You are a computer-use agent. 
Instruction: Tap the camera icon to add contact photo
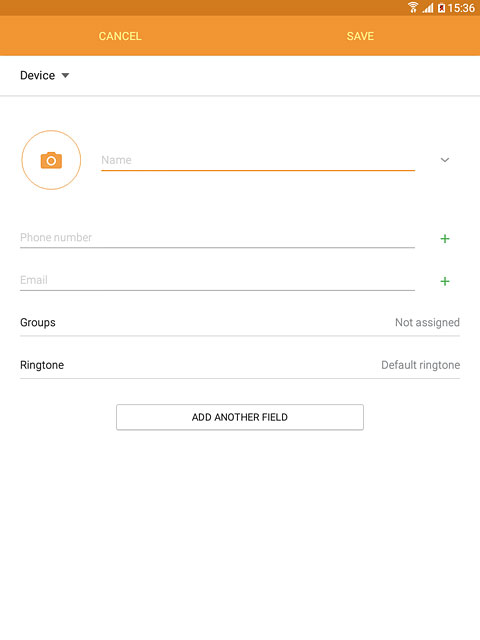click(51, 160)
